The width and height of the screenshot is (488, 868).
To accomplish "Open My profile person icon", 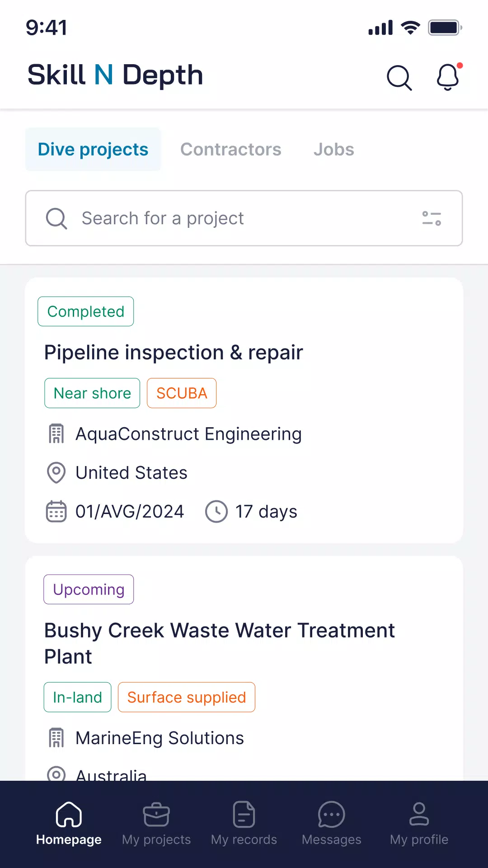I will click(x=419, y=814).
